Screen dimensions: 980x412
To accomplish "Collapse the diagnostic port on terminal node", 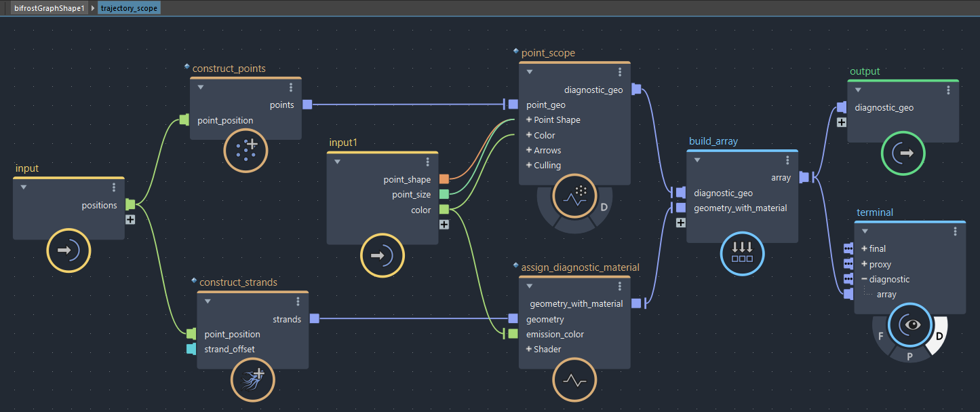I will (x=864, y=280).
